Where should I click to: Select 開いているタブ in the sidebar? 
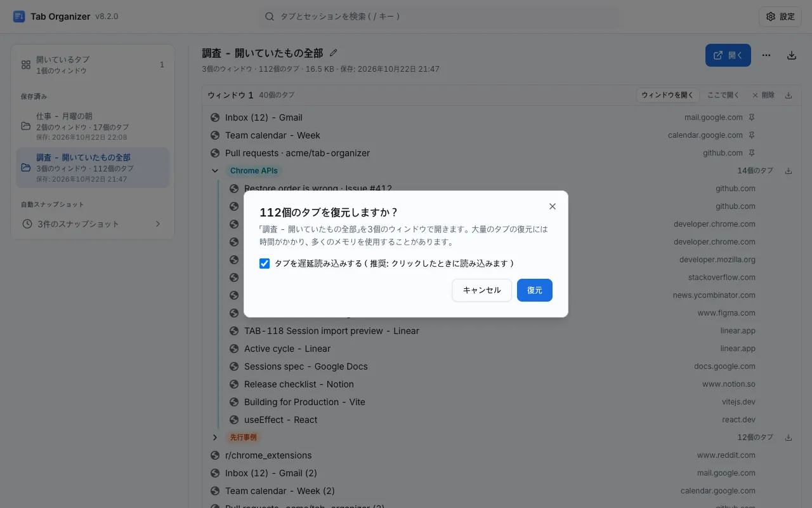click(x=93, y=65)
